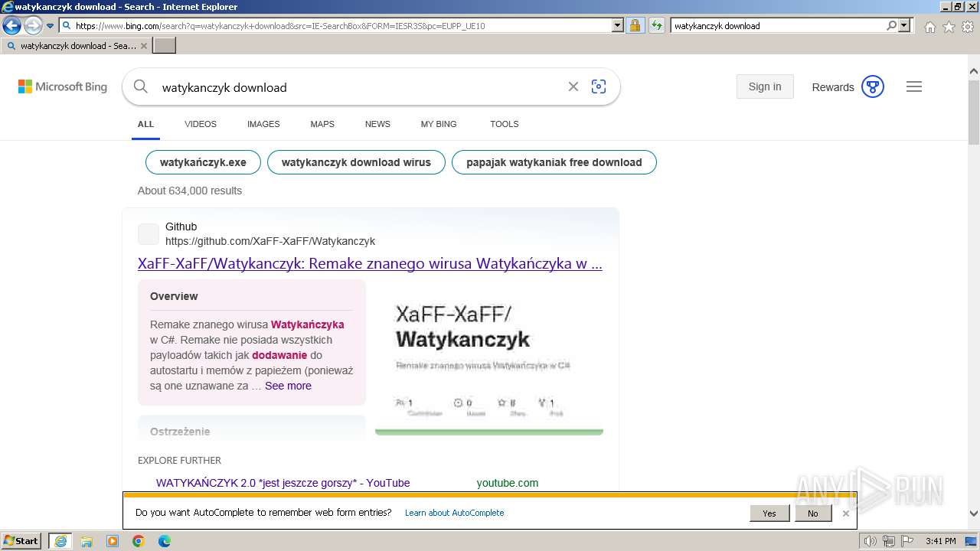This screenshot has width=980, height=551.
Task: Click the page scrollbar up arrow
Action: 974,72
